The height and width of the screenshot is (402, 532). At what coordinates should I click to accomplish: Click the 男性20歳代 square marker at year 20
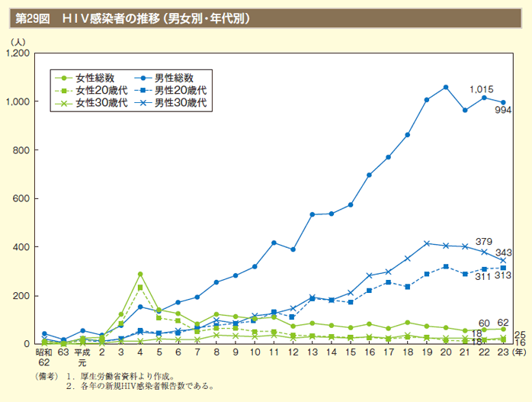(446, 266)
